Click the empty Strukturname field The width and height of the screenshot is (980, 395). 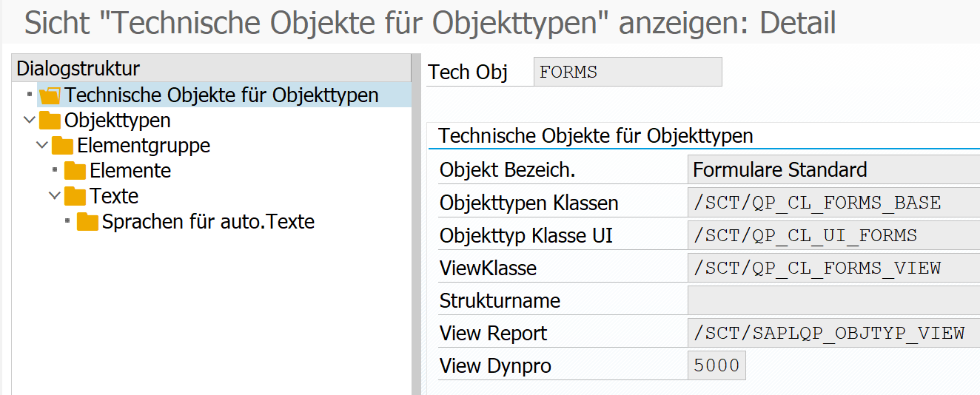(833, 300)
